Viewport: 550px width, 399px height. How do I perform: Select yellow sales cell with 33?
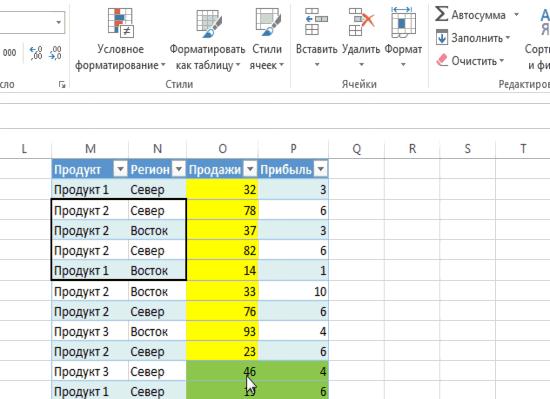(x=222, y=291)
